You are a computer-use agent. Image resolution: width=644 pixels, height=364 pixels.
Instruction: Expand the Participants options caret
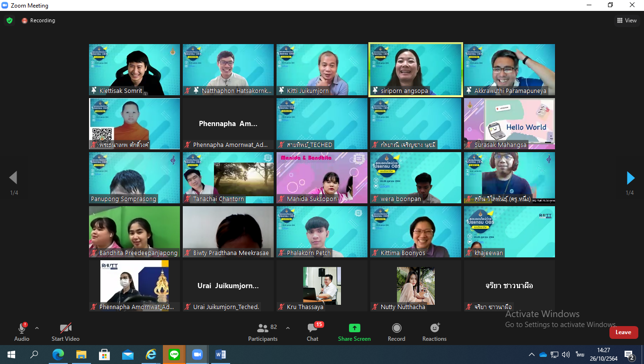coord(288,328)
